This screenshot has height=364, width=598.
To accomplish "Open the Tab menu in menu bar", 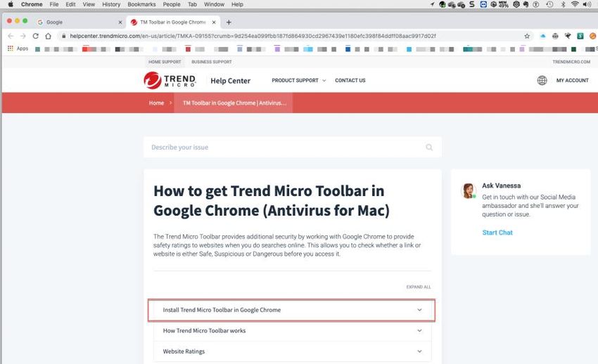I will 192,4.
